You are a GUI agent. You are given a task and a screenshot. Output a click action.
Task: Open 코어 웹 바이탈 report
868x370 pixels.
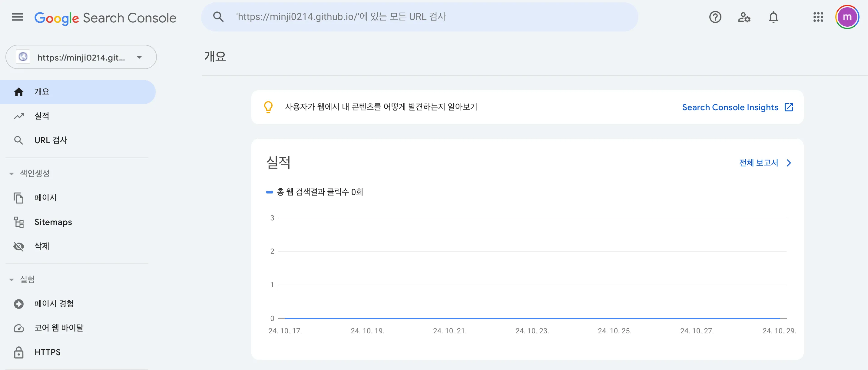pos(59,328)
